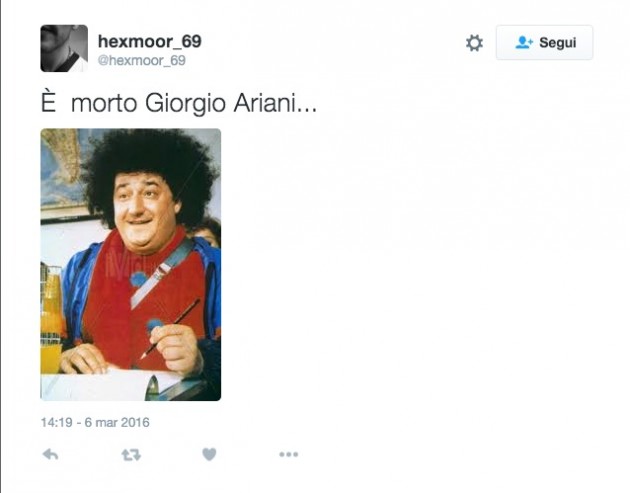
Task: Open the hexmoor_69 profile avatar
Action: click(x=64, y=48)
